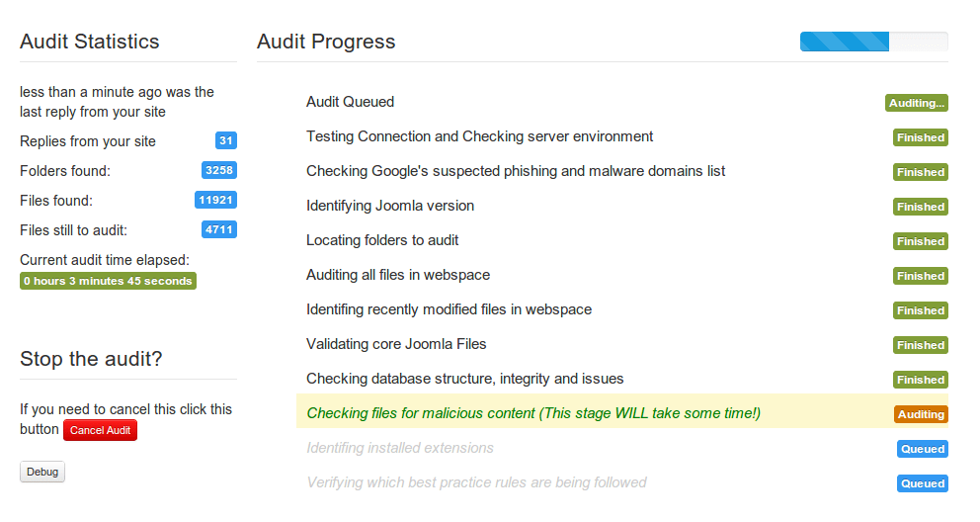
Task: Click the Auditing... badge beside Audit Queued
Action: tap(917, 103)
